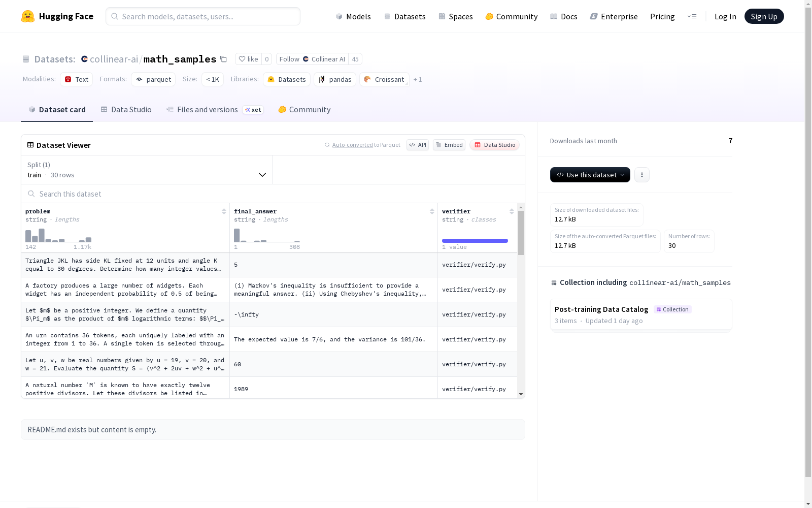Open the navigation more-options menu icon
The height and width of the screenshot is (508, 812).
(692, 16)
